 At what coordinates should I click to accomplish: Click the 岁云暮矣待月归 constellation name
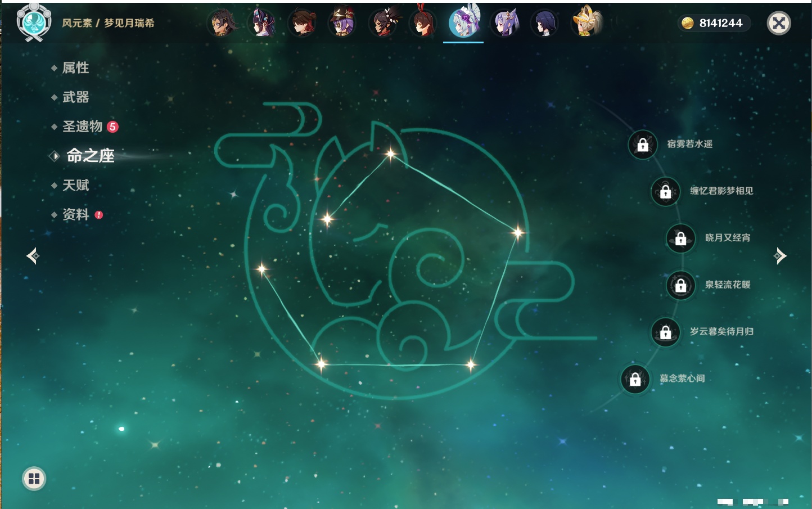coord(721,331)
